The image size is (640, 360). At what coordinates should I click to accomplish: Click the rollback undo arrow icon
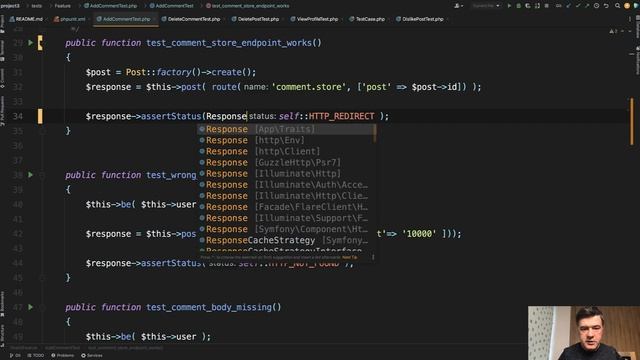point(606,6)
